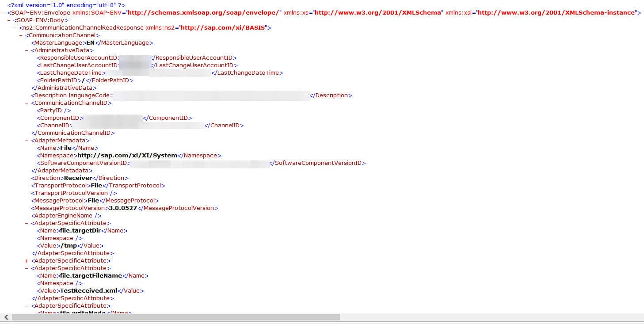644x324 pixels.
Task: Collapse the AdapterSpecificAttribute containing file.writeMode
Action: 27,306
